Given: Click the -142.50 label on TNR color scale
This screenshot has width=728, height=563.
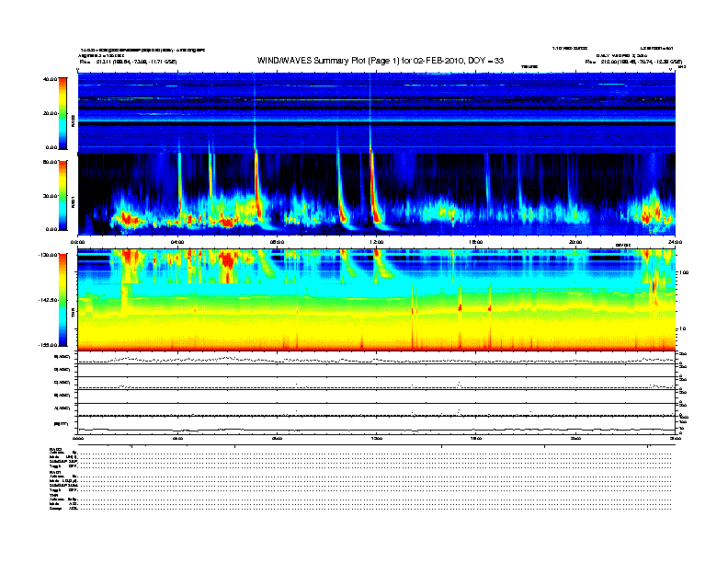Looking at the screenshot, I should [x=48, y=300].
